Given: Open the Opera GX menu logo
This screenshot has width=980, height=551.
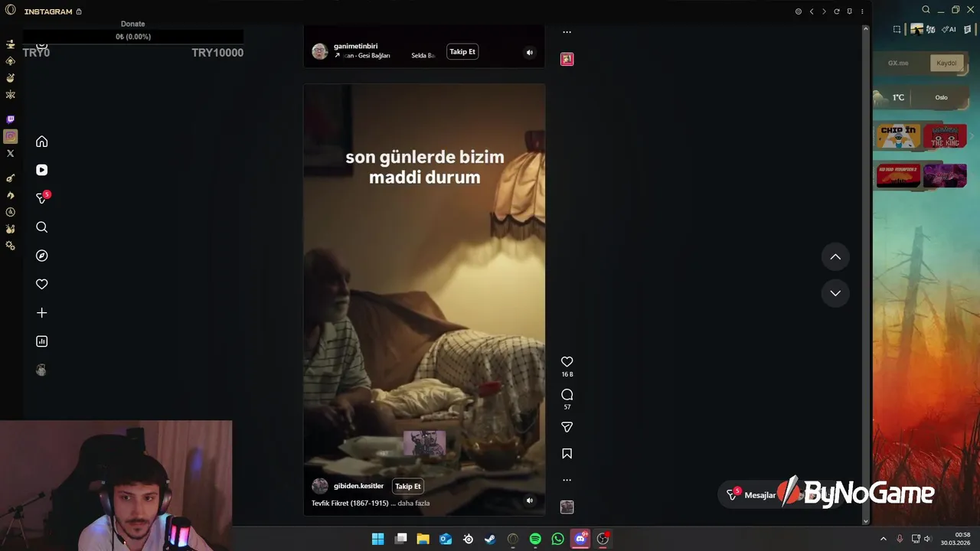Looking at the screenshot, I should click(10, 10).
